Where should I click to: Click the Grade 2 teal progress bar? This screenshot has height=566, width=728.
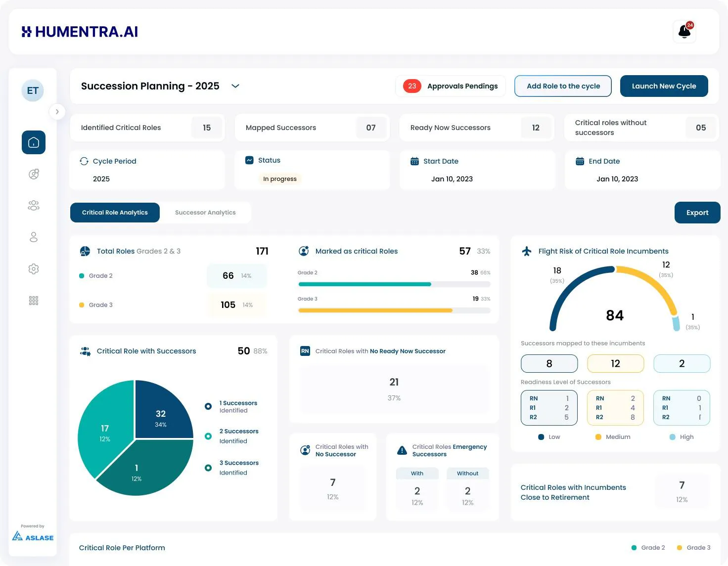click(x=365, y=284)
